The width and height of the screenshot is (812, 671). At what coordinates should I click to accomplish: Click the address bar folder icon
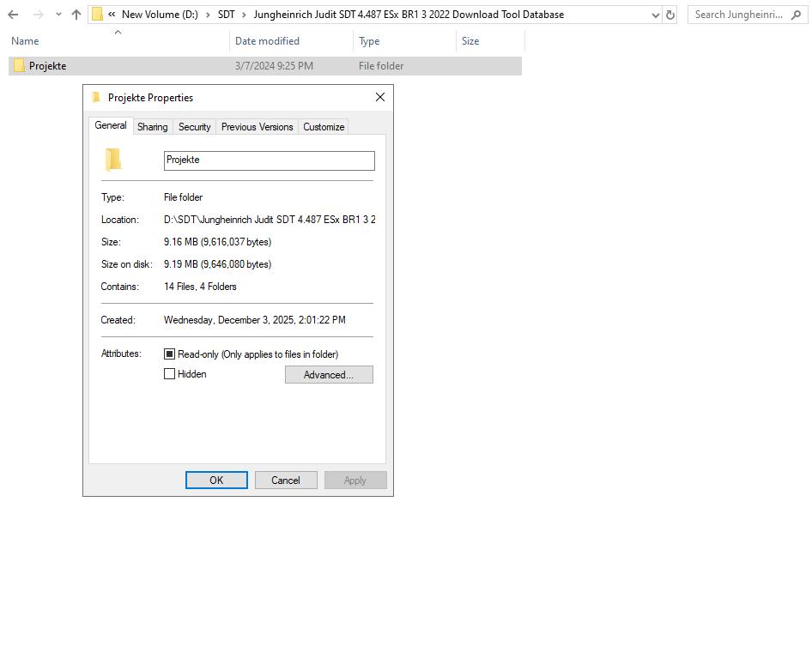(x=97, y=15)
